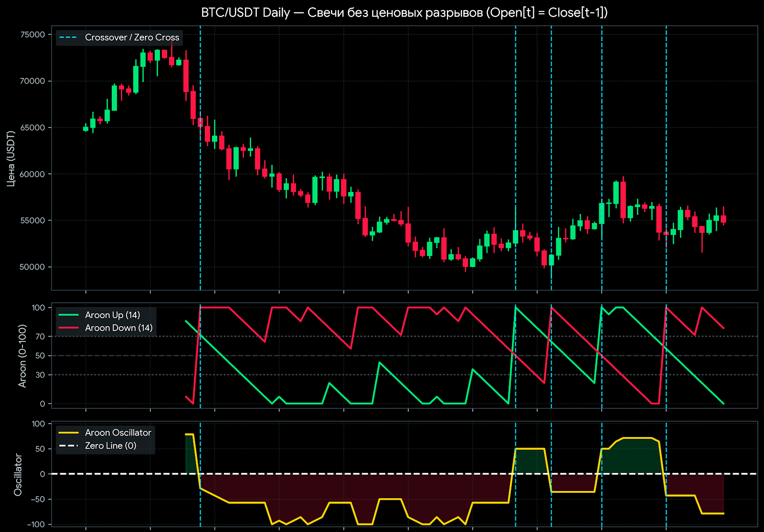Click the 70000 price tick label
The height and width of the screenshot is (532, 764).
33,81
